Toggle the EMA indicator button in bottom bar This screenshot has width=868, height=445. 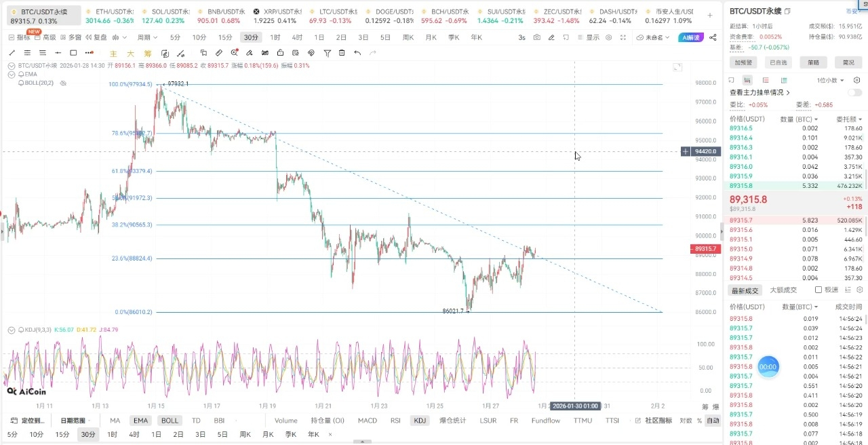pos(140,421)
